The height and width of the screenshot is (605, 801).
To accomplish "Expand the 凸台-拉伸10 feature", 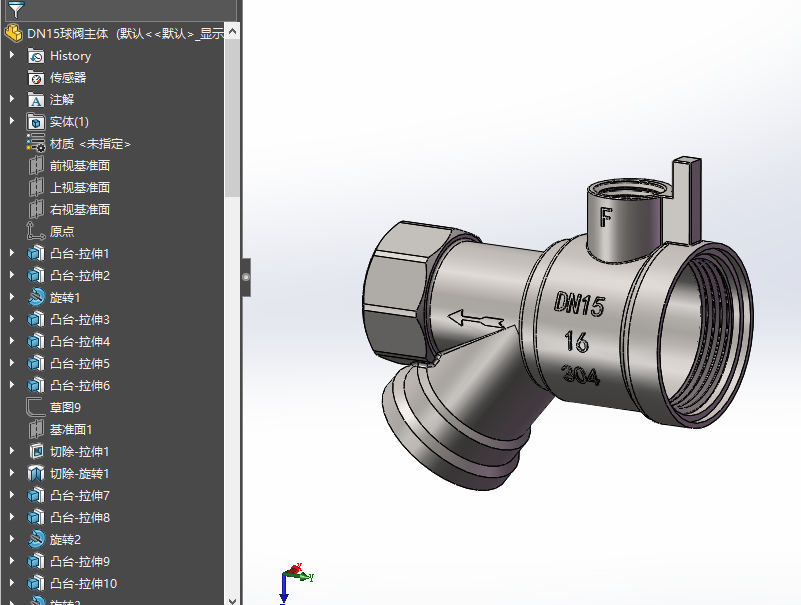I will click(12, 583).
